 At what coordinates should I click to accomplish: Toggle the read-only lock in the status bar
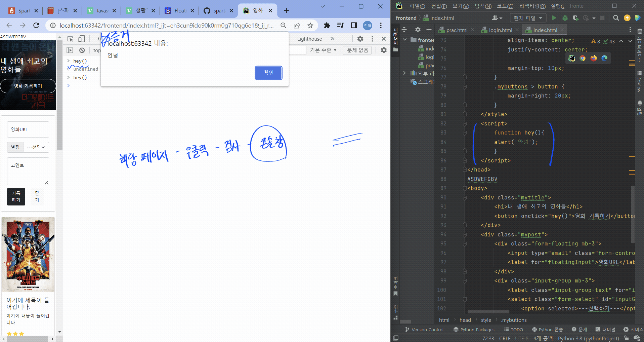click(x=626, y=338)
